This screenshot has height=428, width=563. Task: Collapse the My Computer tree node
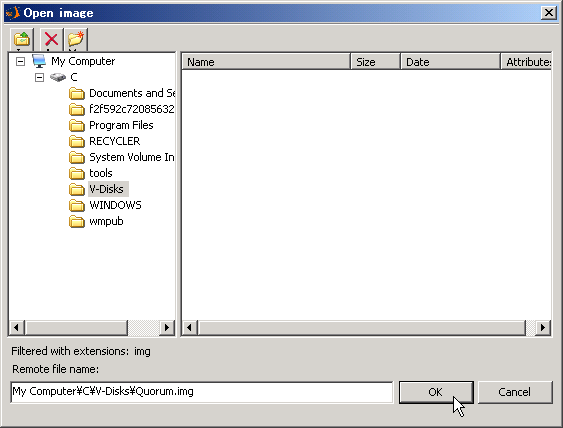(20, 61)
